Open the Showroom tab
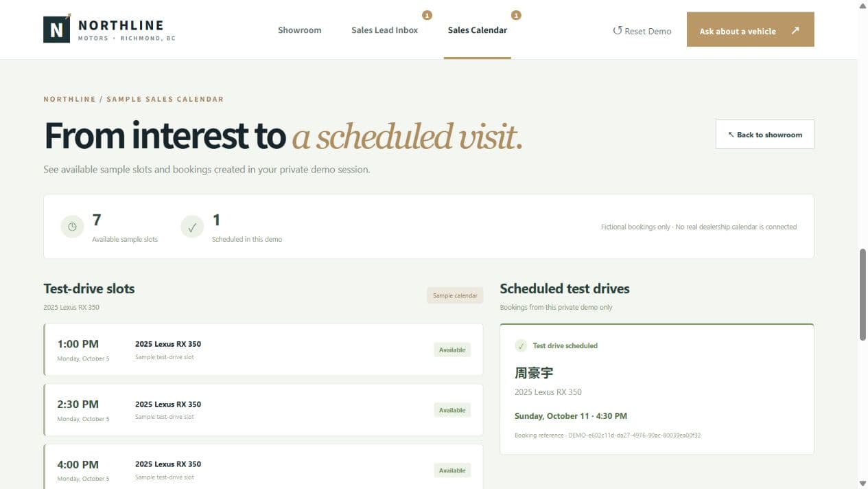The width and height of the screenshot is (868, 489). tap(299, 30)
